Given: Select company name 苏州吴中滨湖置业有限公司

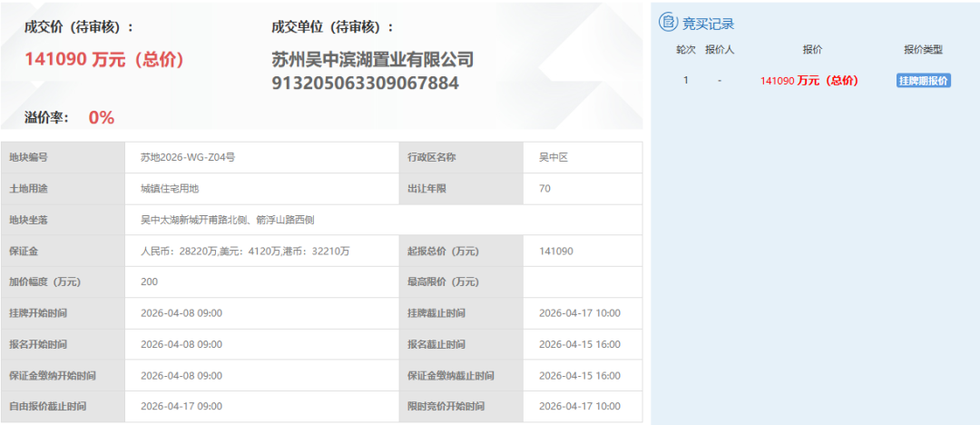Looking at the screenshot, I should (373, 60).
